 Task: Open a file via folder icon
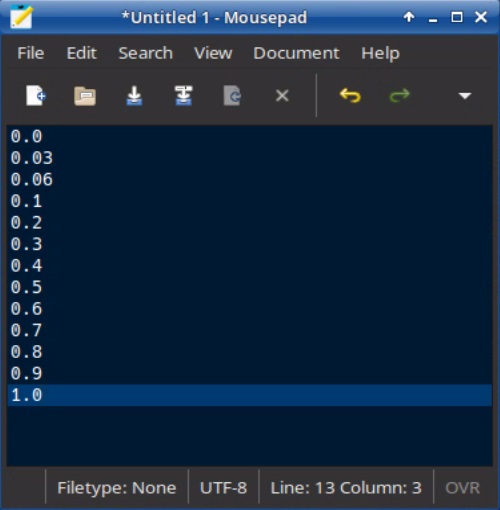point(85,96)
